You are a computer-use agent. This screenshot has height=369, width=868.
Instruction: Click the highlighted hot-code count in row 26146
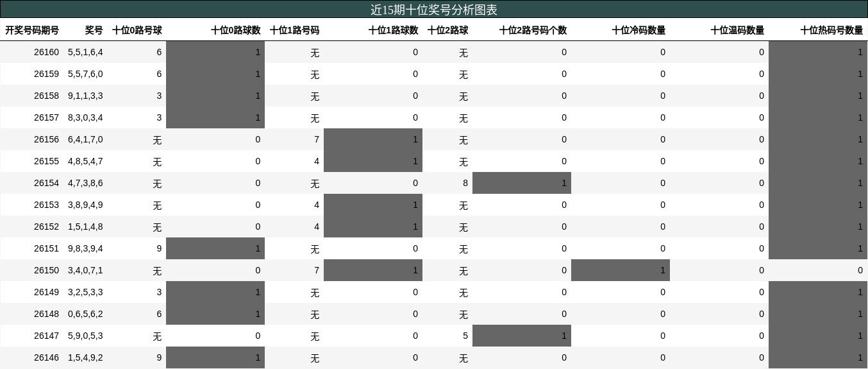pos(818,357)
